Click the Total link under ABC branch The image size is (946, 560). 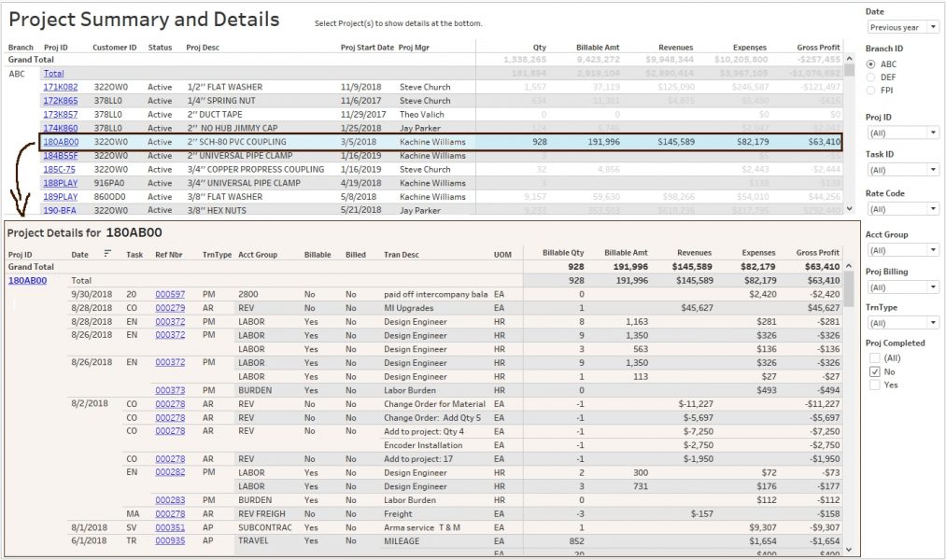click(x=53, y=73)
